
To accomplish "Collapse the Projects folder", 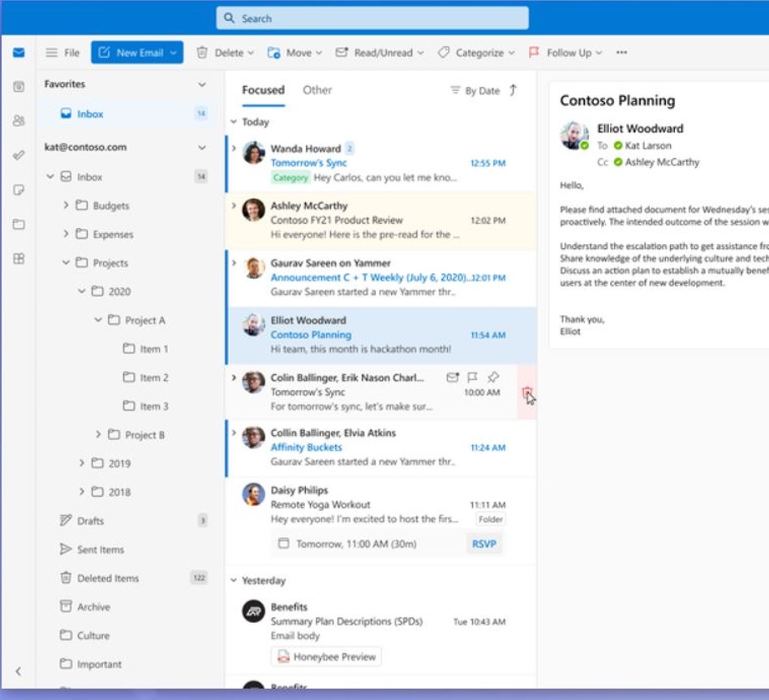I will click(x=66, y=263).
